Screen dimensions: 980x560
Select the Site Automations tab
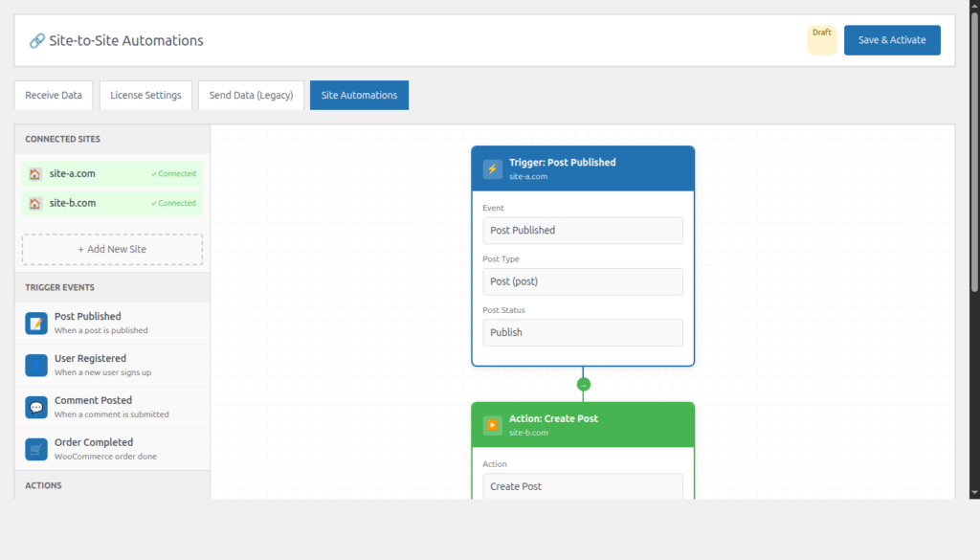(x=360, y=95)
